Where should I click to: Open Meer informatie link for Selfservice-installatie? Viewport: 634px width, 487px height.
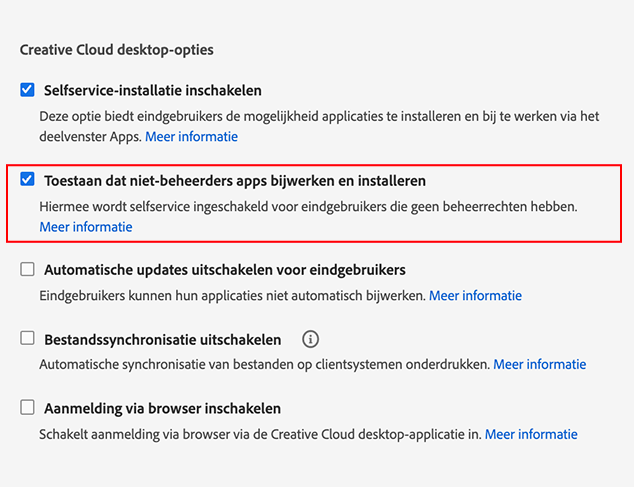[x=191, y=136]
